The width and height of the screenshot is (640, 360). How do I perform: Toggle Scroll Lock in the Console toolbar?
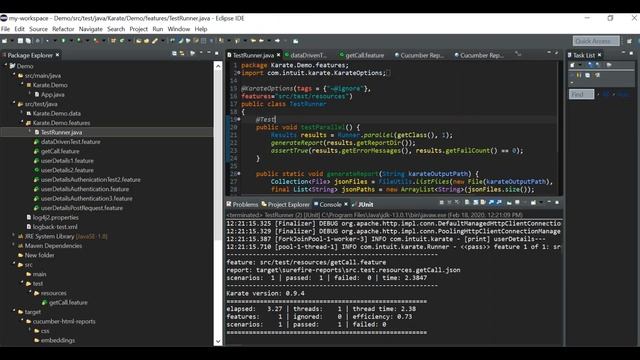(x=476, y=202)
